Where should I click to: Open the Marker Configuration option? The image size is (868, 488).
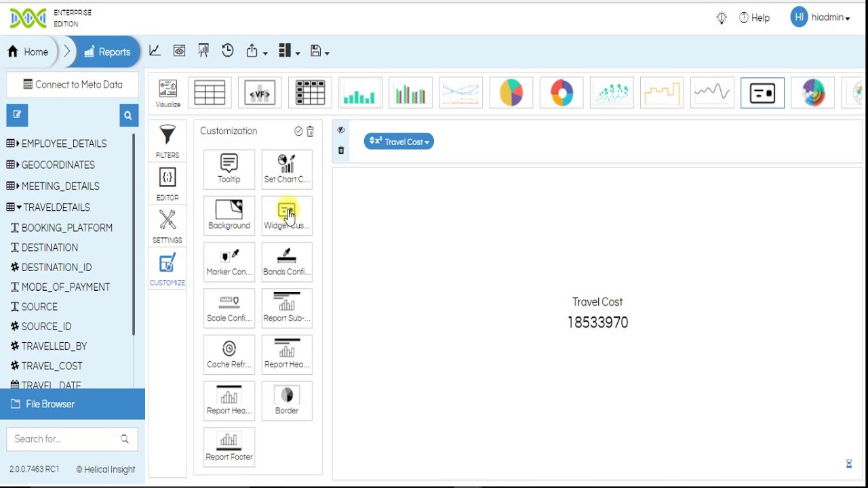(x=229, y=261)
